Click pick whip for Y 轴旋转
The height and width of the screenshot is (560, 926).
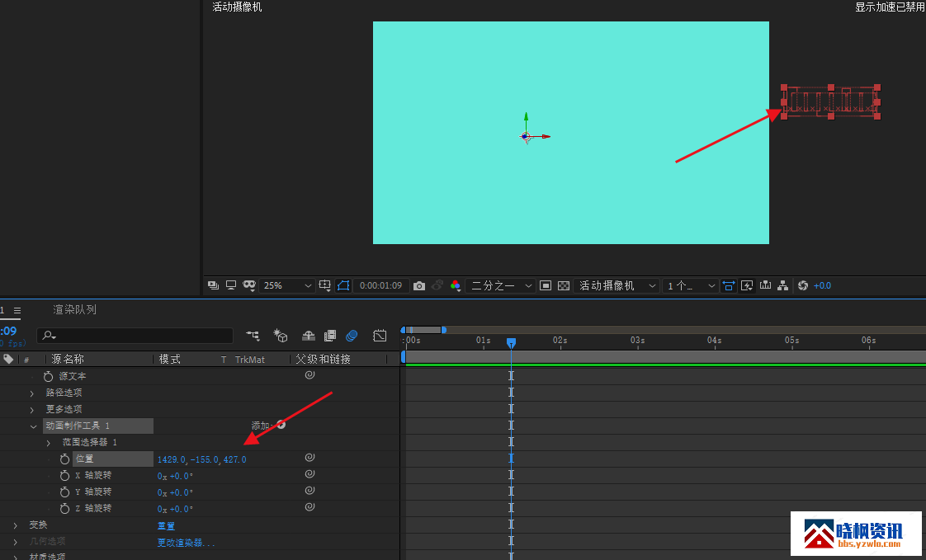coord(309,491)
